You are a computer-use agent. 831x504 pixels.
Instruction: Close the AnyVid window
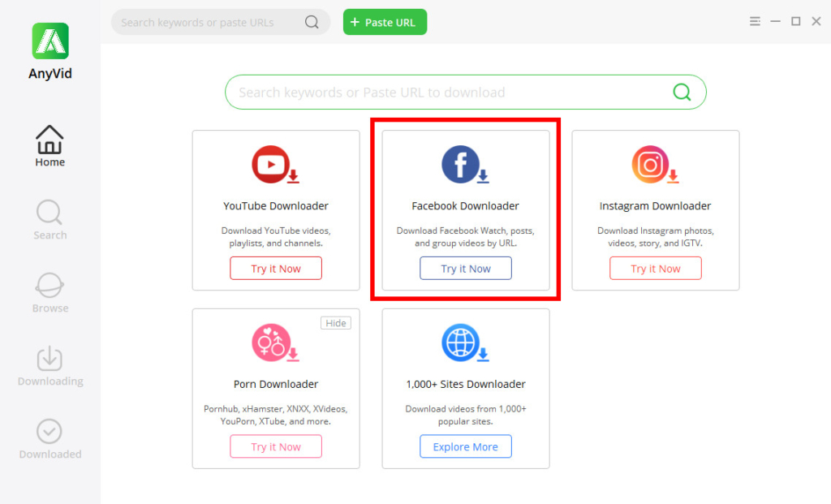pyautogui.click(x=816, y=21)
